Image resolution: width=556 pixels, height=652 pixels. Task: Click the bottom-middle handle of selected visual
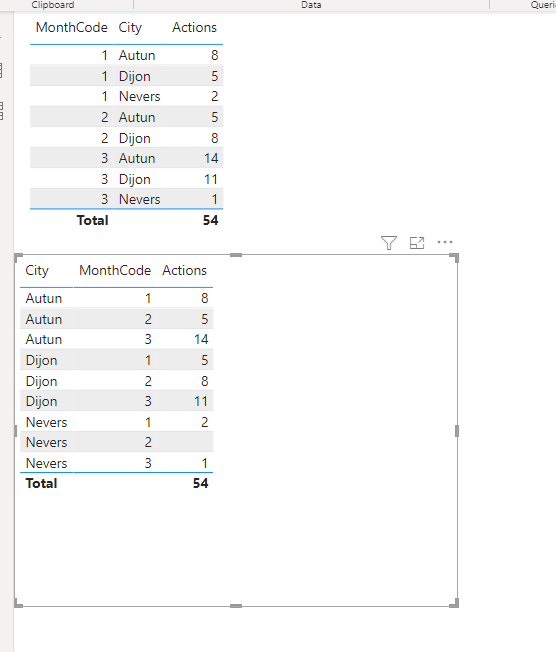pos(236,606)
